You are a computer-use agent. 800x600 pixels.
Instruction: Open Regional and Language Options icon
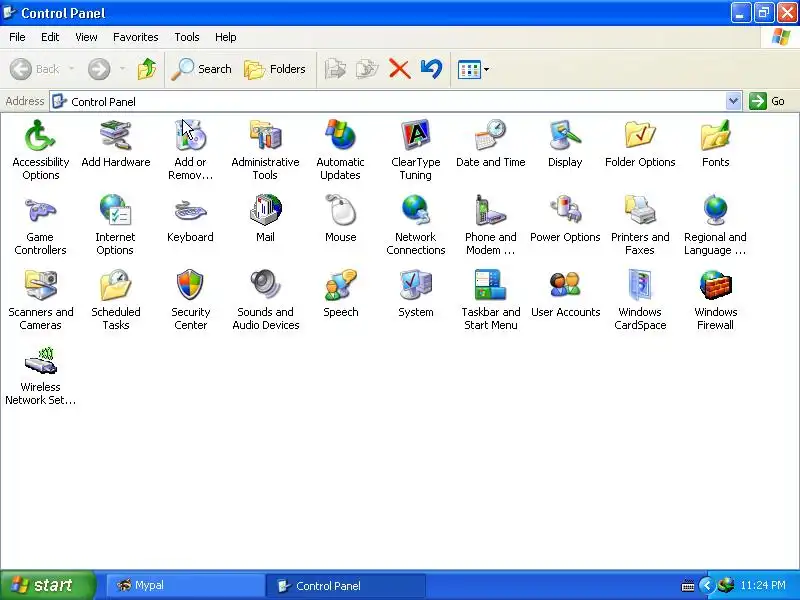click(715, 211)
